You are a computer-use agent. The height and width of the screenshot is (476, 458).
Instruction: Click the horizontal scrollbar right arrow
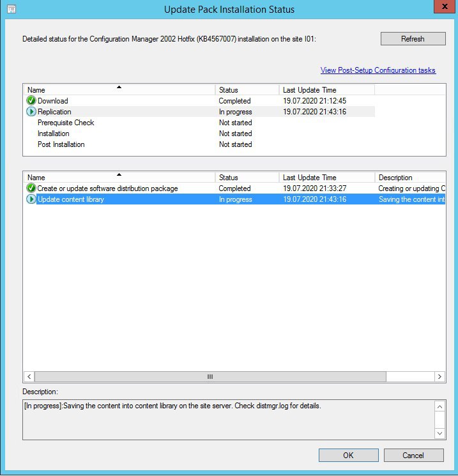click(439, 376)
